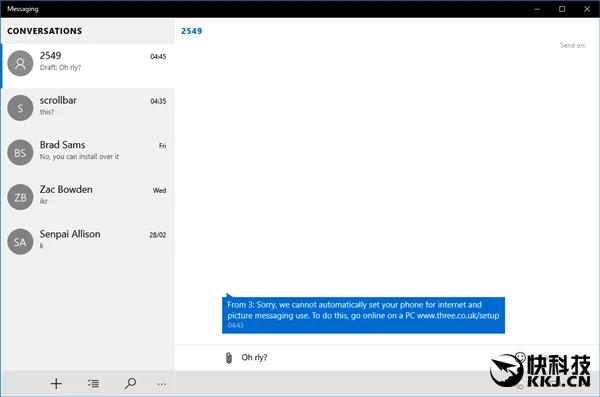This screenshot has height=397, width=600.
Task: Select Zac Bowden avatar ZB
Action: 20,197
